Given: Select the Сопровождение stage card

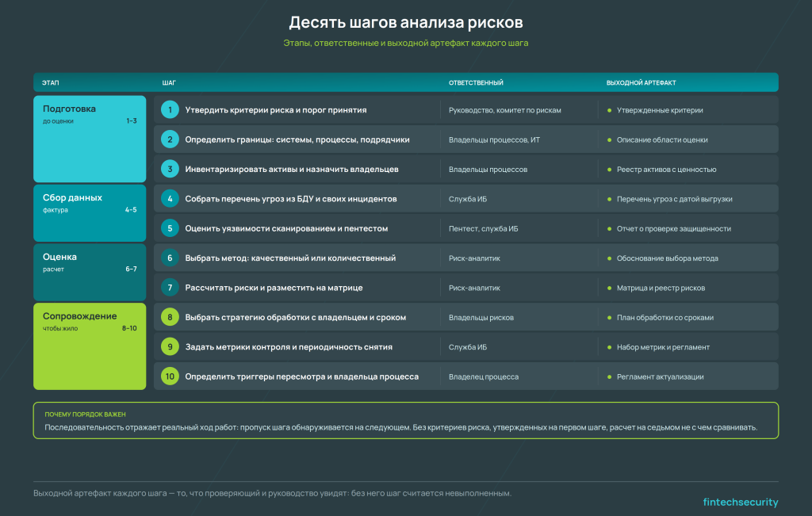Looking at the screenshot, I should pos(90,346).
